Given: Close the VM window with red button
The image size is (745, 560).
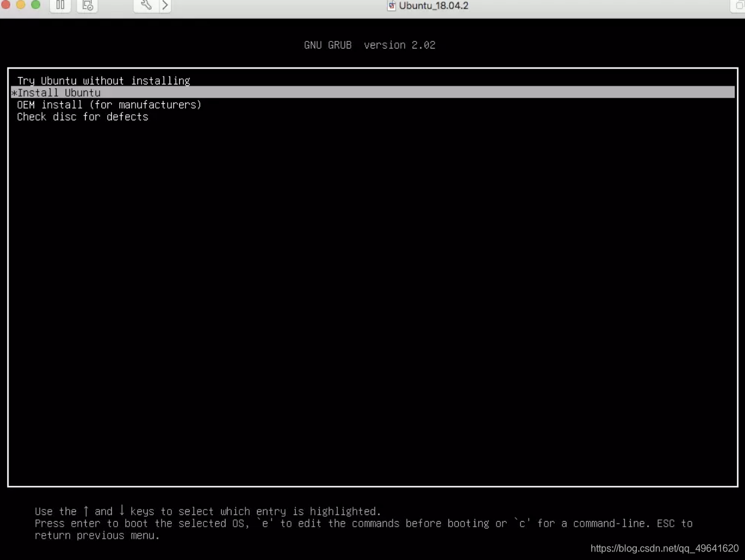Looking at the screenshot, I should pos(6,4).
